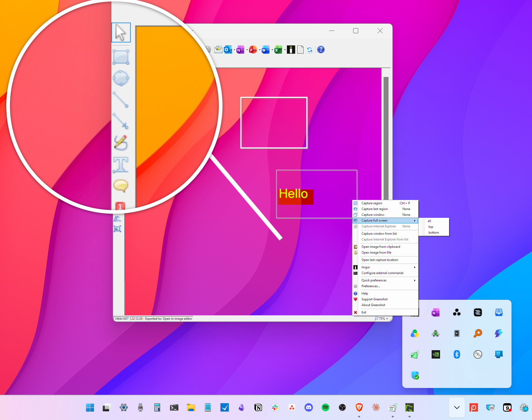Pick 'bottom' in full screen submenu
The height and width of the screenshot is (420, 532).
pyautogui.click(x=434, y=233)
